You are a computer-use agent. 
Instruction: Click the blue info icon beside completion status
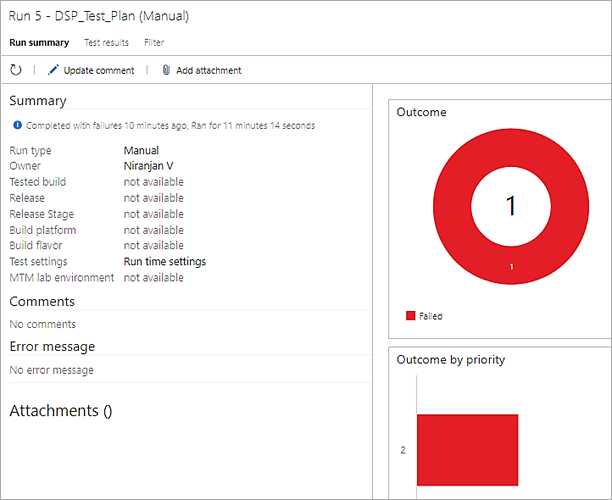pyautogui.click(x=17, y=126)
